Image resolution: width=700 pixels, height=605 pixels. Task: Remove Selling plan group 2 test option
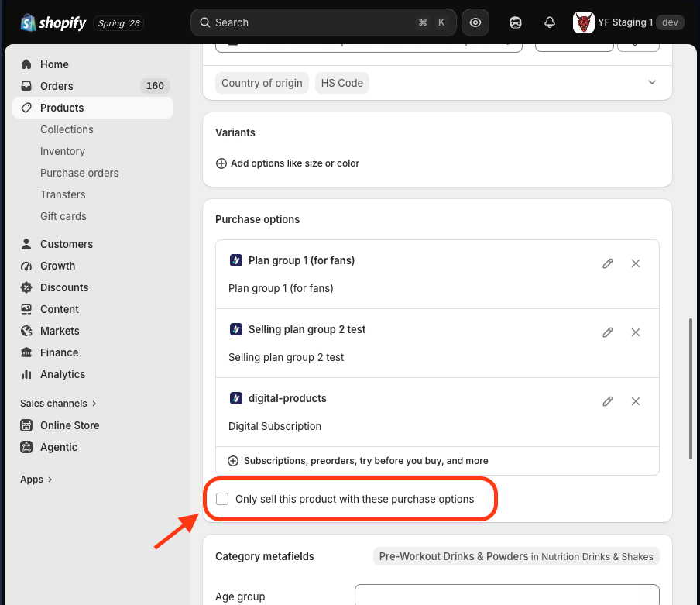click(636, 332)
